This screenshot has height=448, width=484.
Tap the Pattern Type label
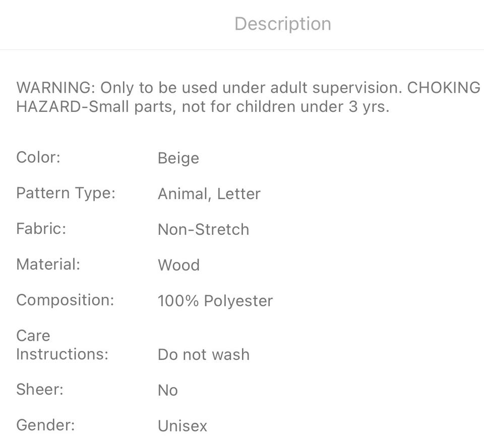point(66,193)
